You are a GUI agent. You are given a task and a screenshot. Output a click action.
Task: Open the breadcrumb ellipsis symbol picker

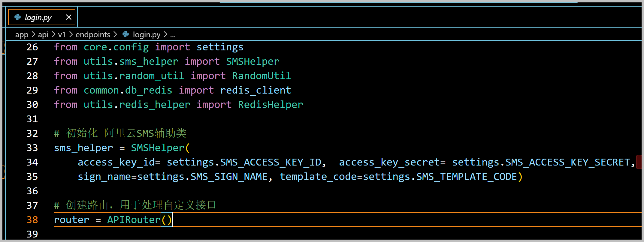173,35
